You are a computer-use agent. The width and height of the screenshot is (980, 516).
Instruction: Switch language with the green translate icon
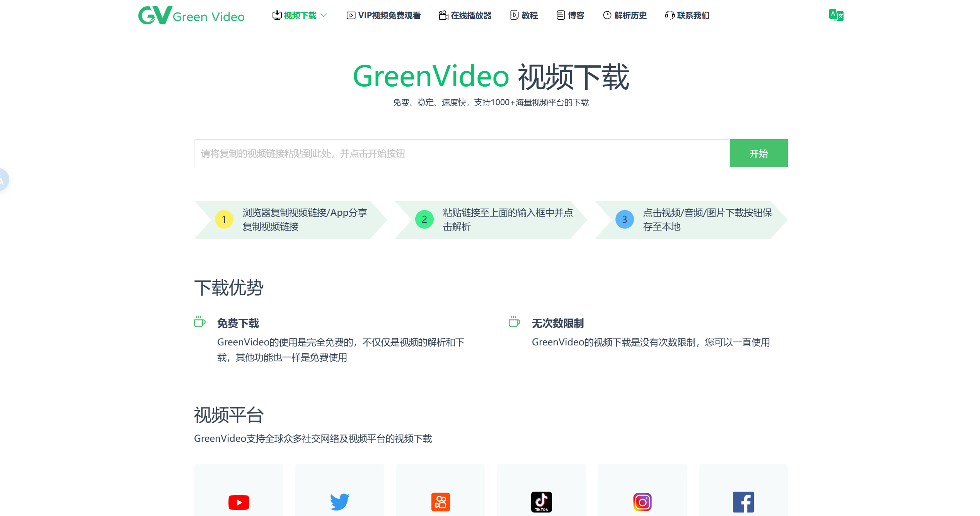(x=836, y=15)
